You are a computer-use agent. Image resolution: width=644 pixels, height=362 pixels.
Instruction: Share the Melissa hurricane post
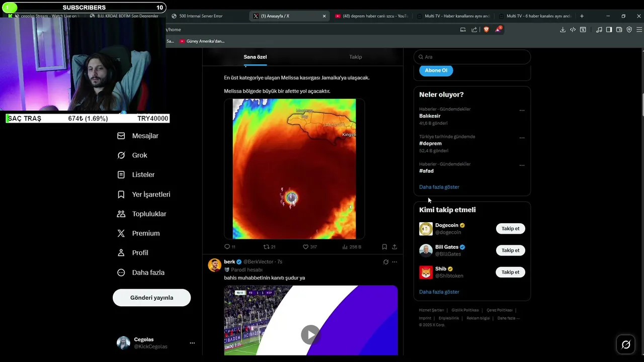click(x=394, y=247)
